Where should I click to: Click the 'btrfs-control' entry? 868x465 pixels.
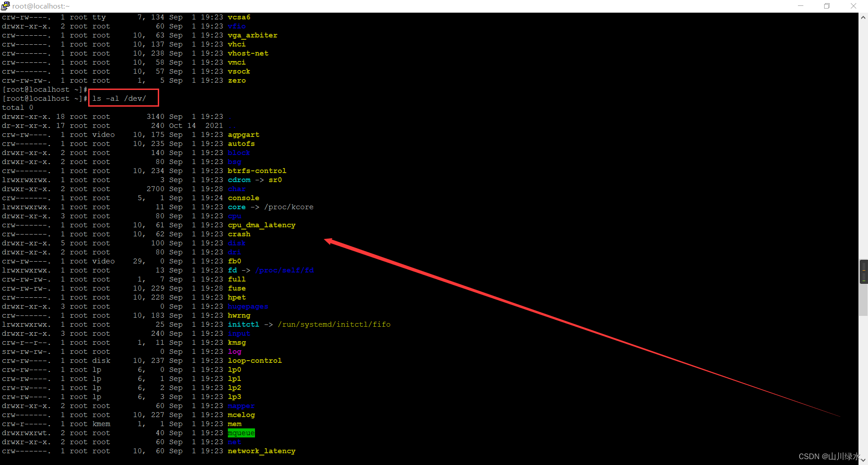point(257,171)
